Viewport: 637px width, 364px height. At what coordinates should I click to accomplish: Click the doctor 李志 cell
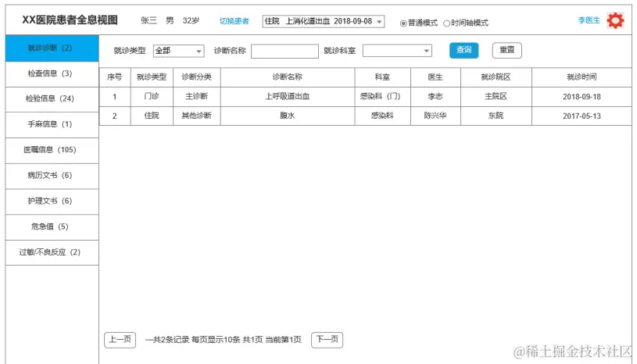coord(435,97)
